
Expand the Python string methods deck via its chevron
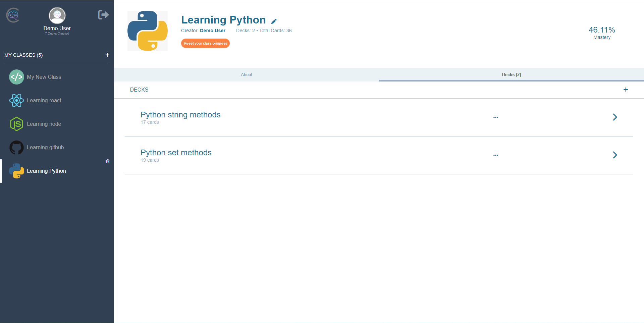click(615, 117)
